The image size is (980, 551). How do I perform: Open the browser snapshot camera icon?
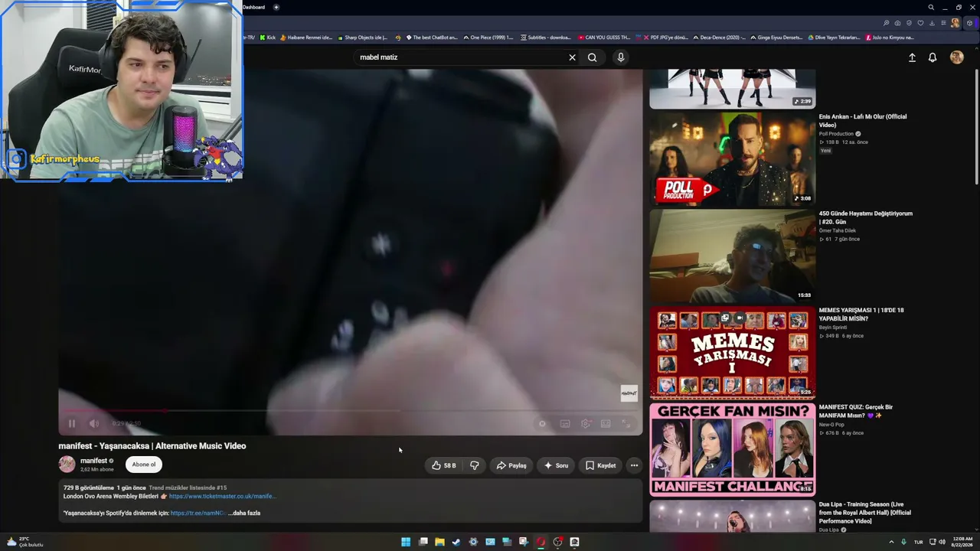click(x=897, y=23)
